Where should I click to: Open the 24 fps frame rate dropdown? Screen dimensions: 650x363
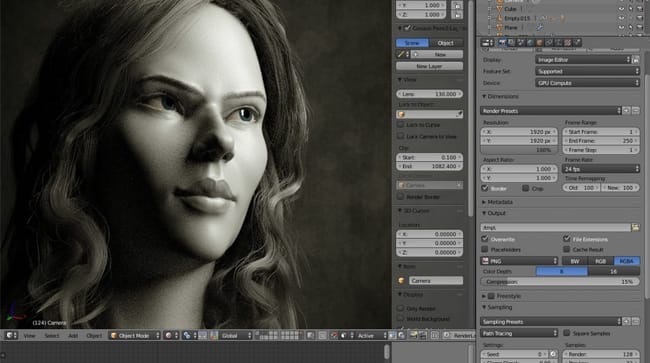point(601,169)
